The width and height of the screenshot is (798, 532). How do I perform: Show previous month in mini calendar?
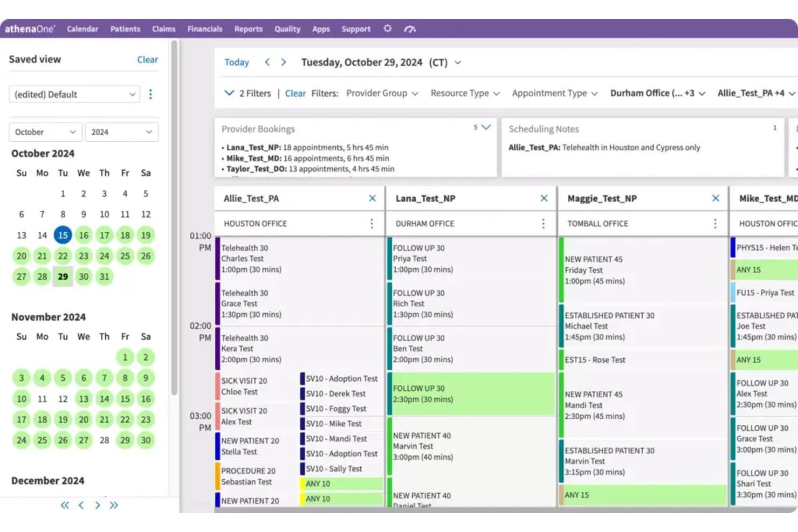coord(81,505)
